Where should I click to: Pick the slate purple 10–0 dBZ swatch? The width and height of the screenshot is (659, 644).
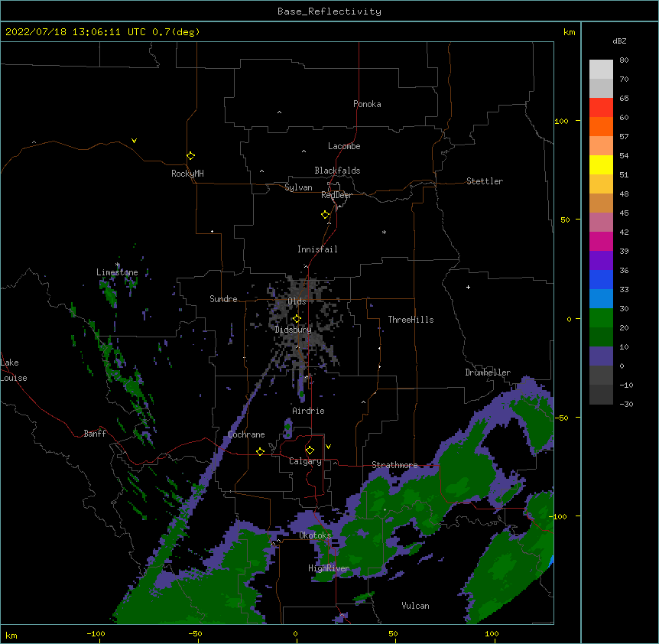pyautogui.click(x=601, y=356)
